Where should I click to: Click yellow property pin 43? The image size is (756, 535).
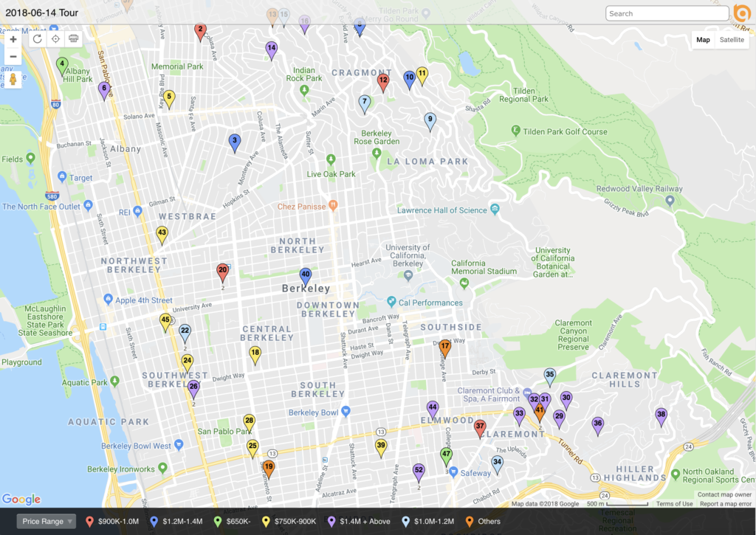point(162,234)
